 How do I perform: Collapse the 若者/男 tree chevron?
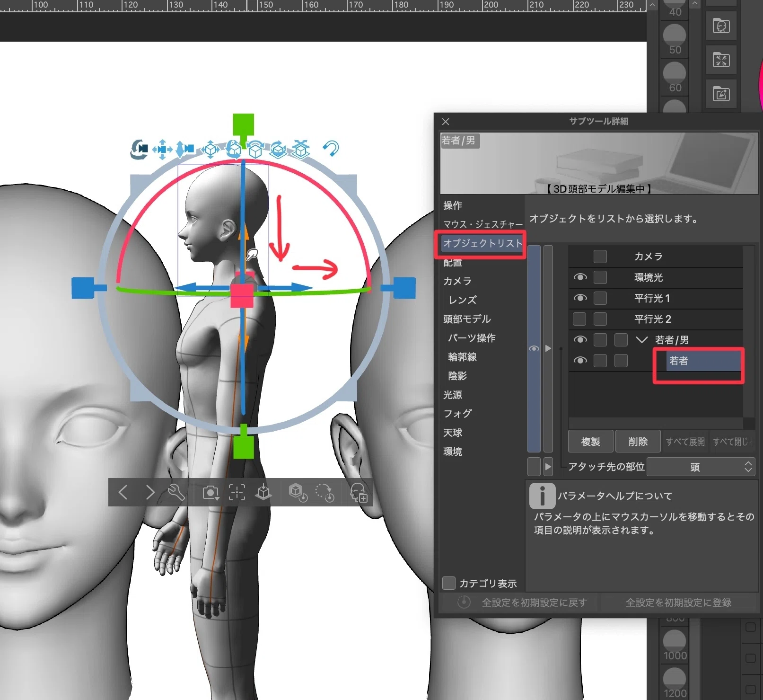pos(641,340)
